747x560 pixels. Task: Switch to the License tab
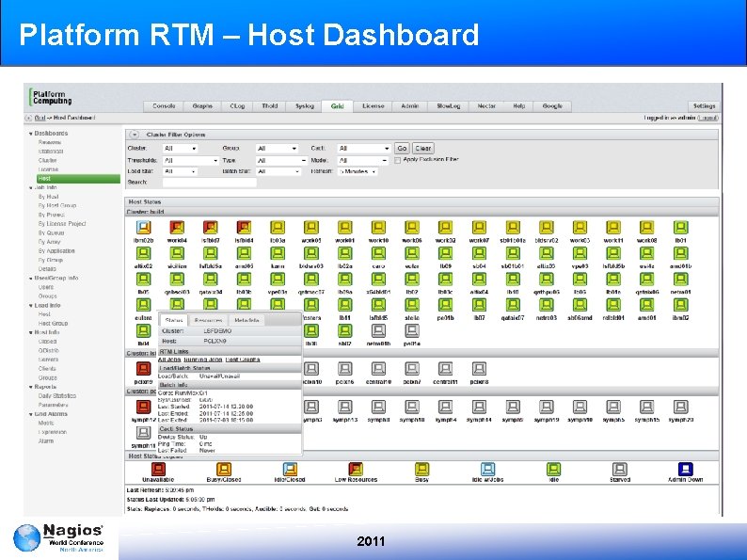click(x=373, y=106)
